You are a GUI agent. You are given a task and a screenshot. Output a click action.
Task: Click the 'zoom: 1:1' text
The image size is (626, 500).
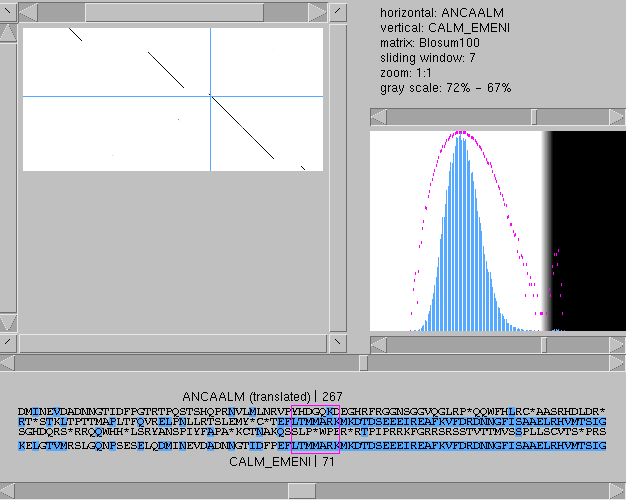click(406, 73)
